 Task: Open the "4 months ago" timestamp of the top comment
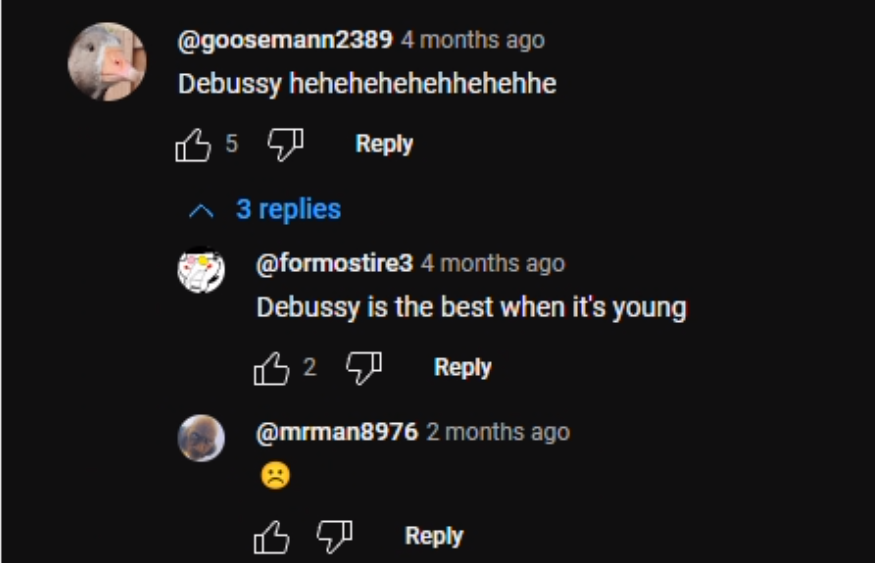(473, 40)
